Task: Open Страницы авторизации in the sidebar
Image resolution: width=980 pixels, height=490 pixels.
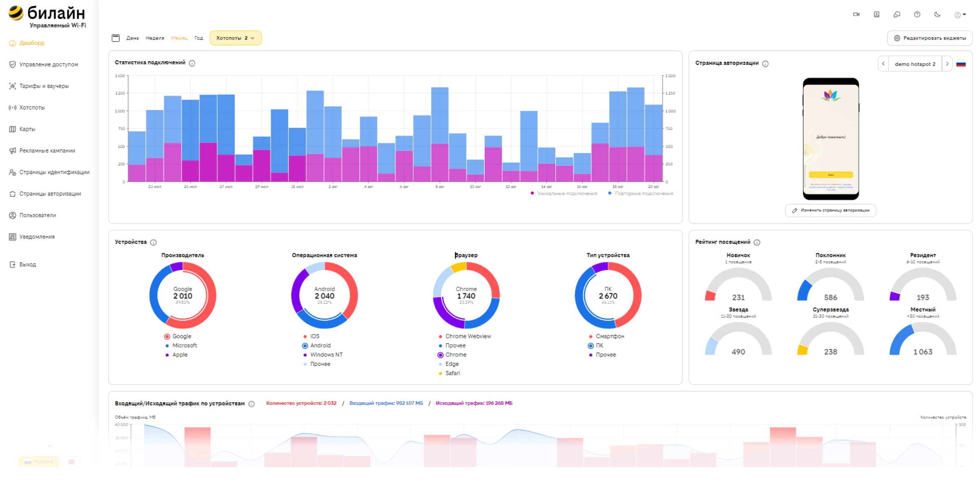Action: coord(45,194)
